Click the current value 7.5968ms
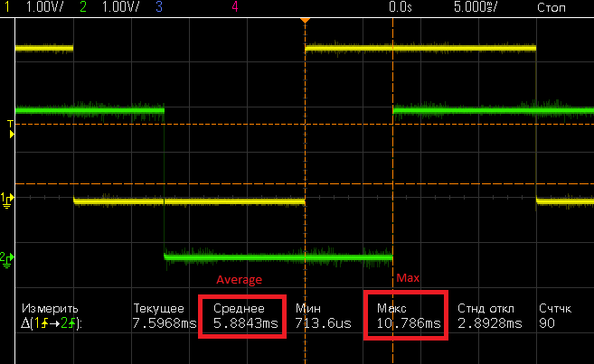594x364 pixels. 165,323
